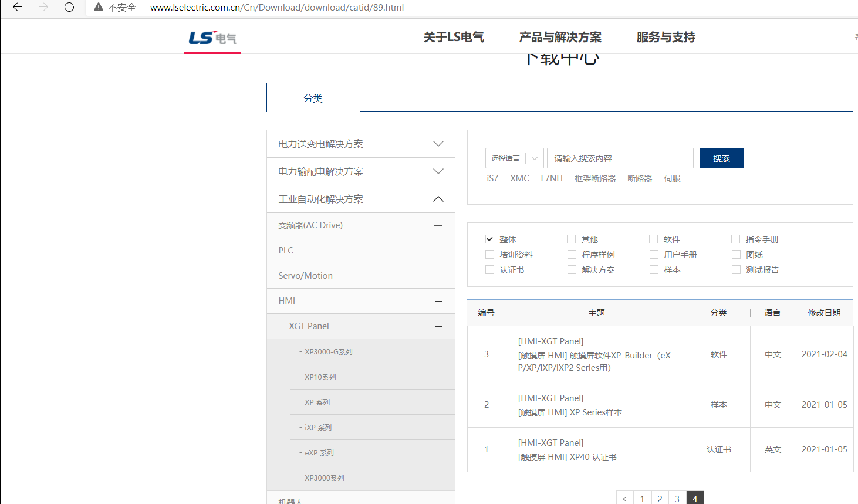Click the not-secure warning icon
The width and height of the screenshot is (858, 504).
pyautogui.click(x=99, y=7)
